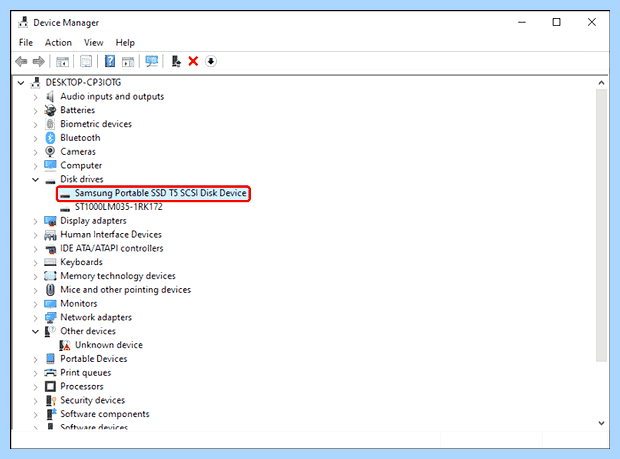This screenshot has height=459, width=620.
Task: Click the Audio inputs speaker icon
Action: coord(50,96)
